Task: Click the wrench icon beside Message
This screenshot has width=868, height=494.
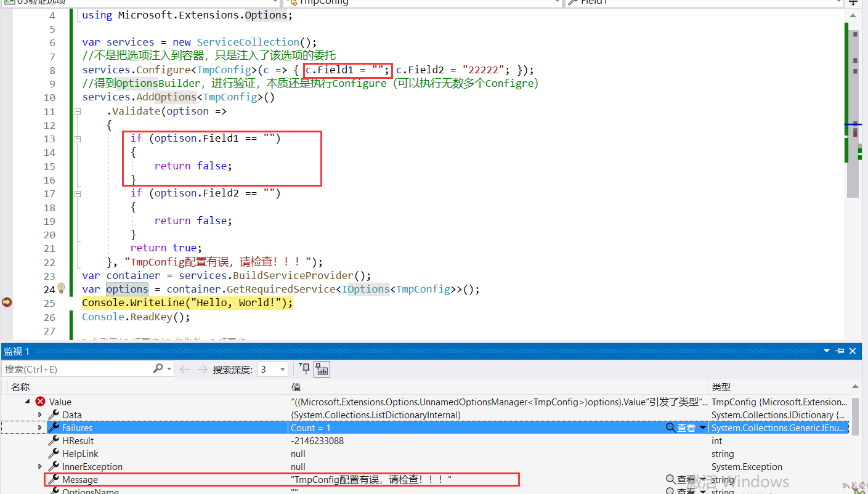Action: [54, 479]
